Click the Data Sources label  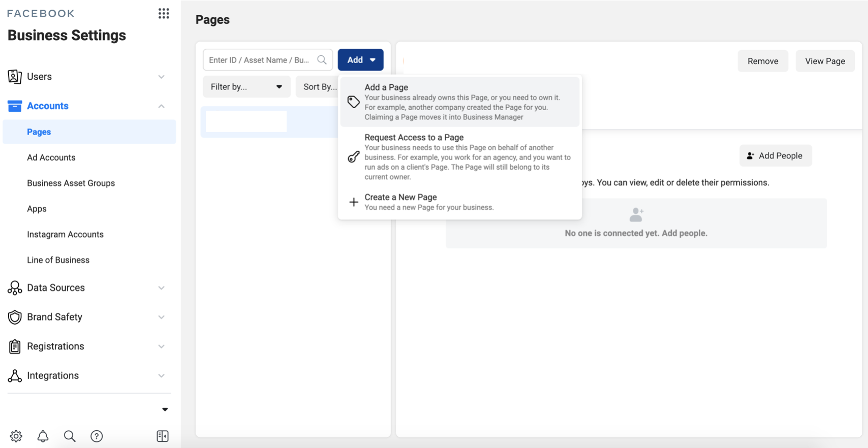coord(56,288)
